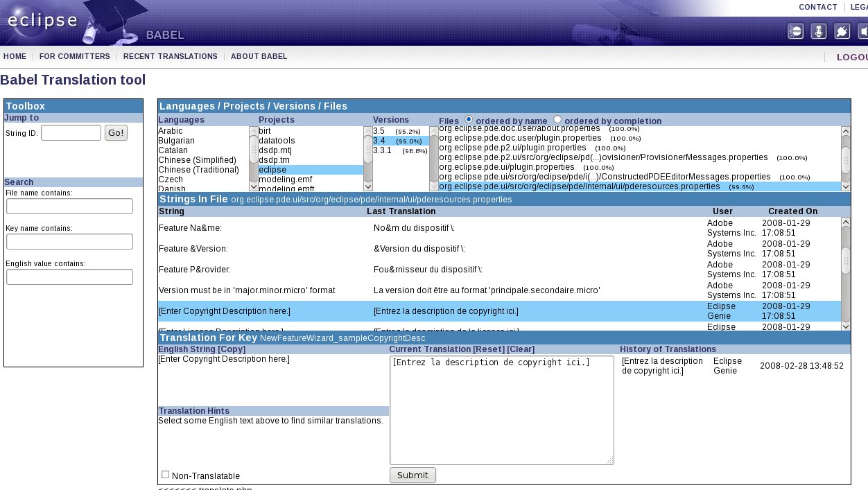Select files ordered by completion
868x490 pixels.
tap(557, 120)
